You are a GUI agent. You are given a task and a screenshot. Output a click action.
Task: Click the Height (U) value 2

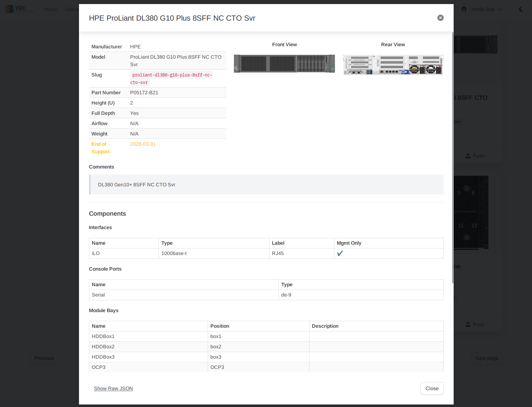coord(131,103)
